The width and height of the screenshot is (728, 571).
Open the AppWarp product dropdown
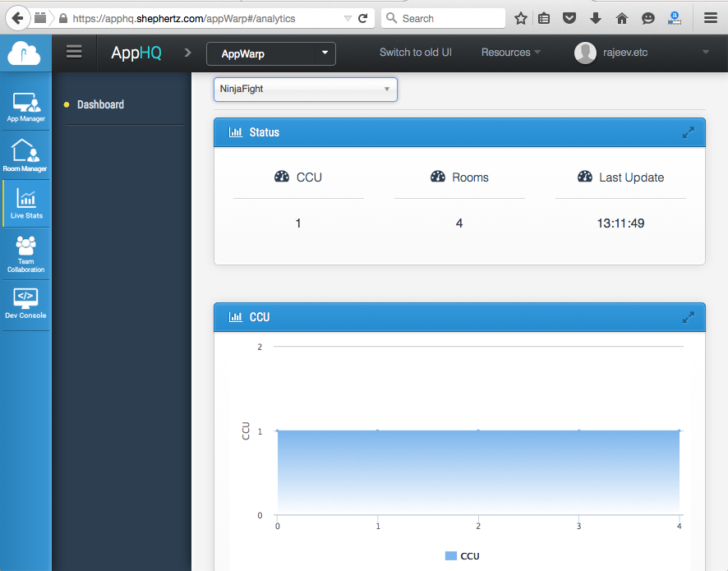click(271, 54)
